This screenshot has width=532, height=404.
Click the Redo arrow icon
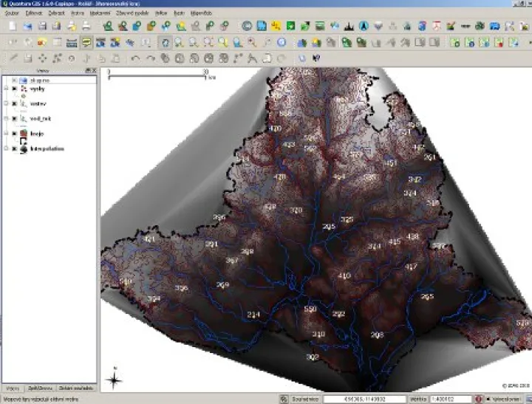coord(151,57)
